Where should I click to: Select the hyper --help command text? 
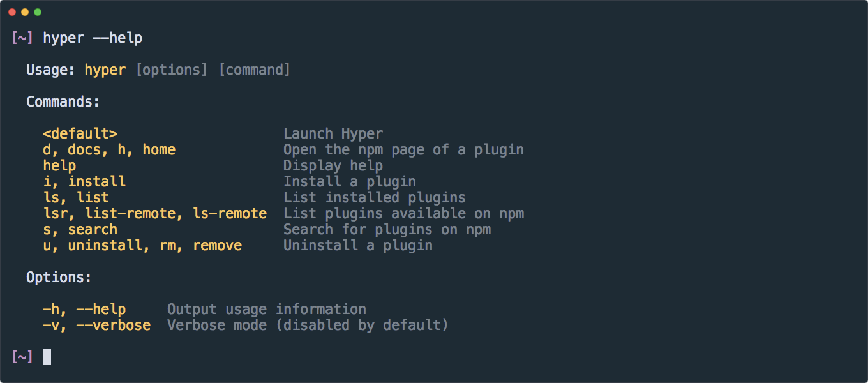click(x=93, y=38)
